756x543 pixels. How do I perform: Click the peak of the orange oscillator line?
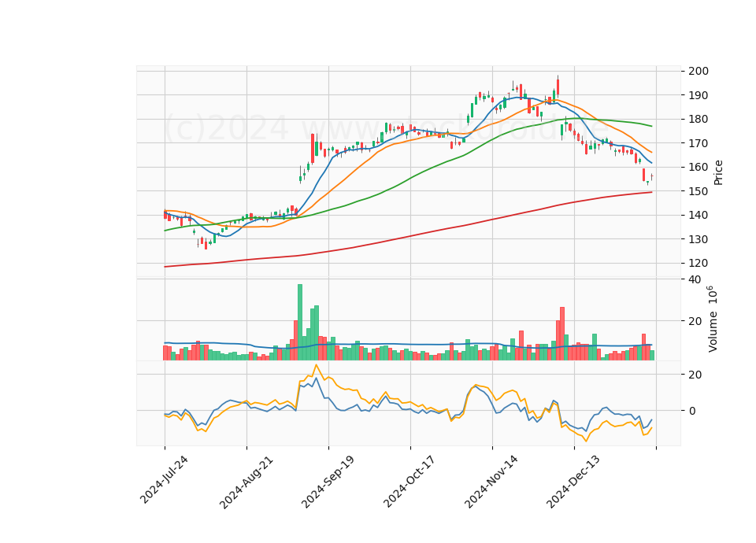point(317,365)
